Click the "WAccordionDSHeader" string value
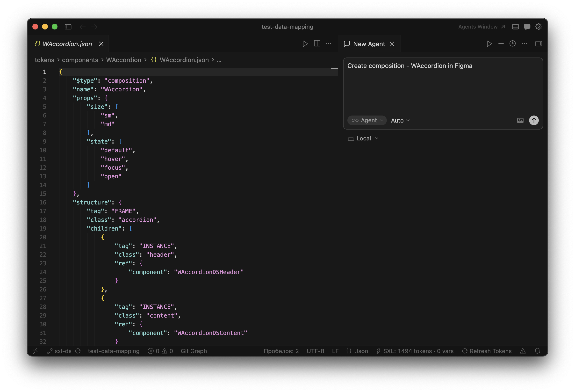 point(209,272)
